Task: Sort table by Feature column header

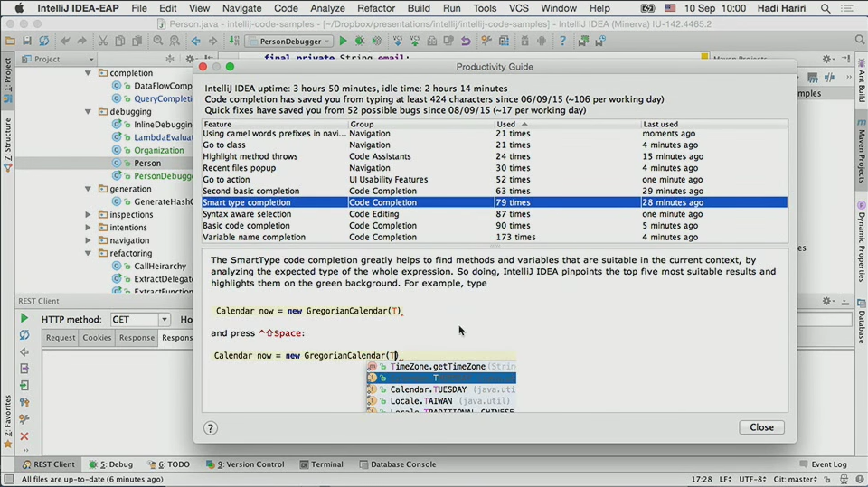Action: coord(275,124)
